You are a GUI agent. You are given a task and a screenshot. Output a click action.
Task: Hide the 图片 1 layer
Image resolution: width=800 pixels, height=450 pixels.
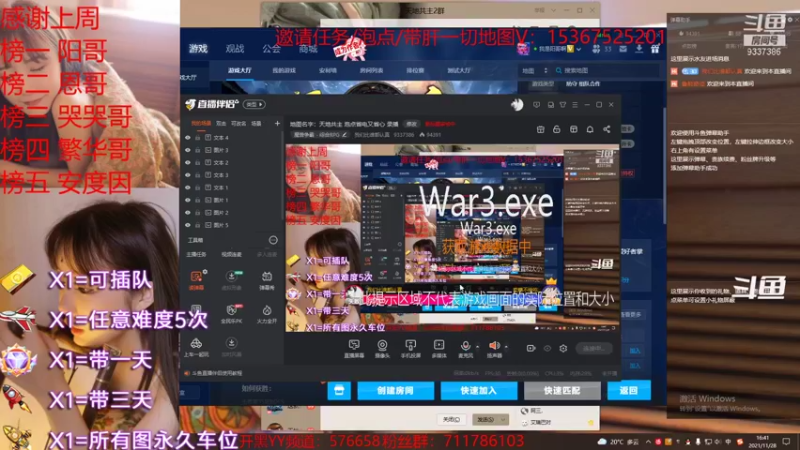(188, 200)
